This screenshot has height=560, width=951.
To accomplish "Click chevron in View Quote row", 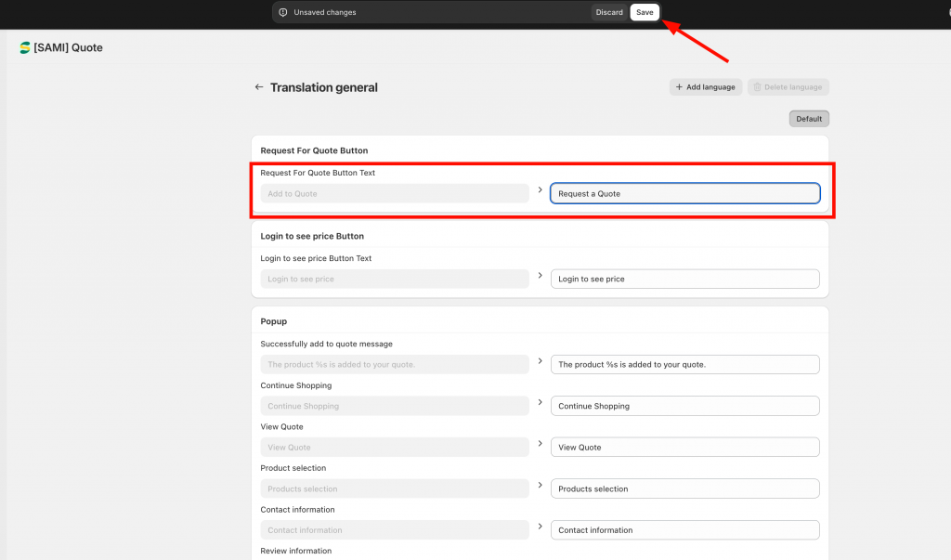I will point(540,444).
